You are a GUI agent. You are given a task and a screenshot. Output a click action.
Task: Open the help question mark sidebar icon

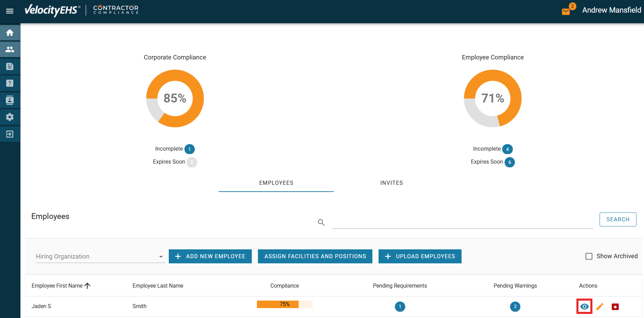10,83
